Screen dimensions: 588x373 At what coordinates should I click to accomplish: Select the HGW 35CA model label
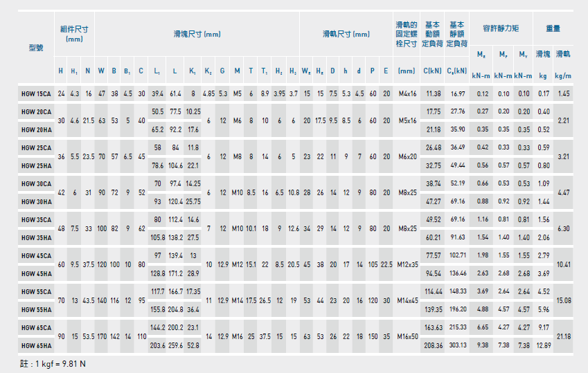point(35,219)
